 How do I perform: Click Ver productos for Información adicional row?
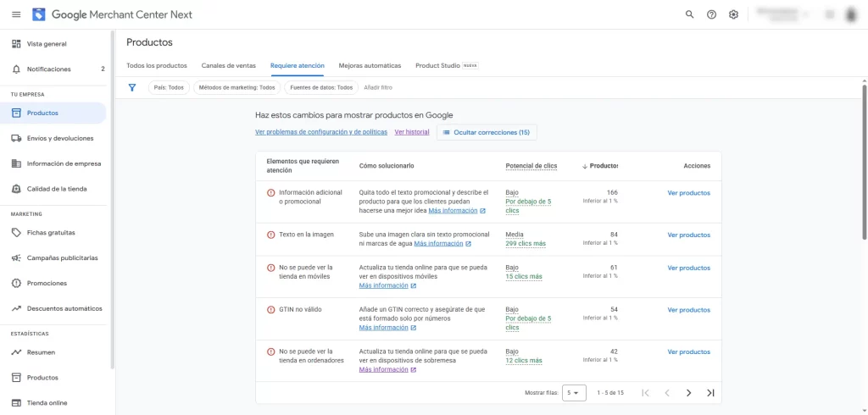688,193
